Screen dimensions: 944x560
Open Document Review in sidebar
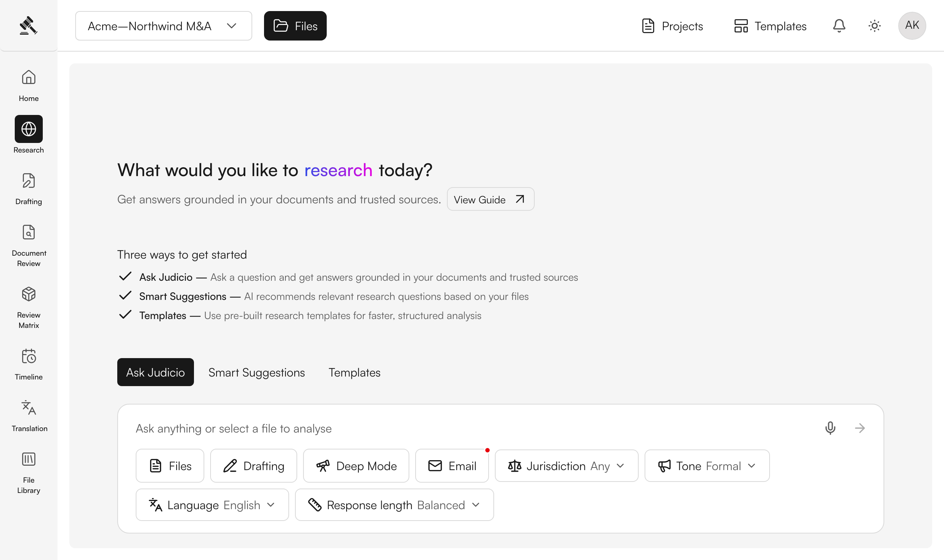29,246
